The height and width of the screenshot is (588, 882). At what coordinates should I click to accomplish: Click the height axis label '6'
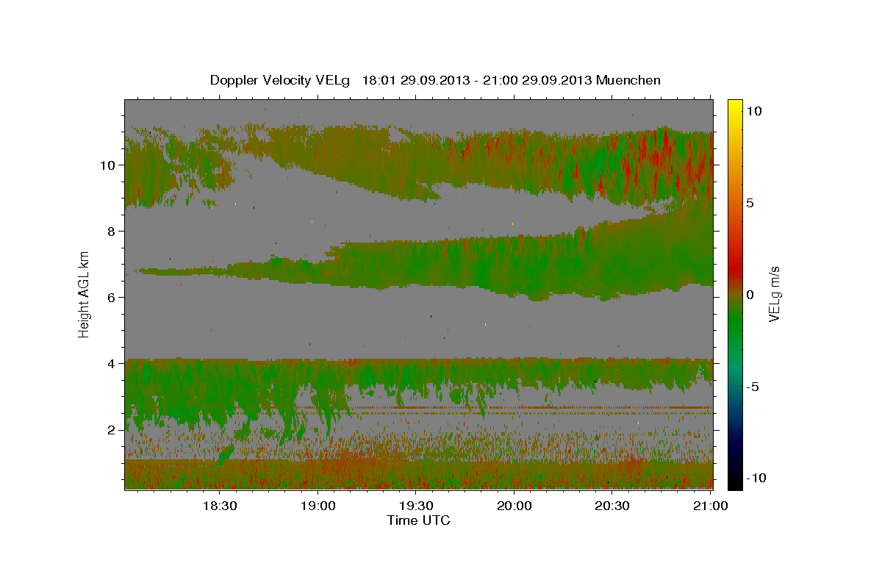pos(112,298)
